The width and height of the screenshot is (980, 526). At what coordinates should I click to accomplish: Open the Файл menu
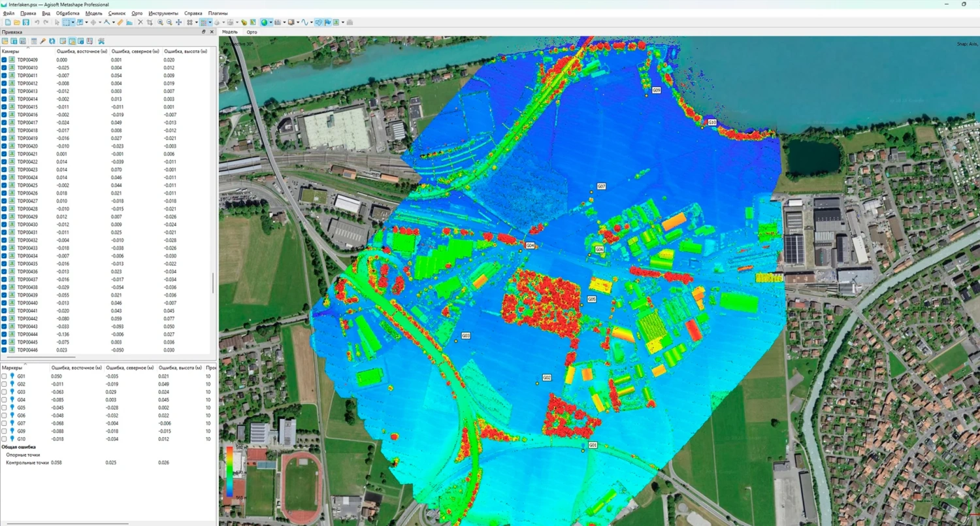pos(8,13)
